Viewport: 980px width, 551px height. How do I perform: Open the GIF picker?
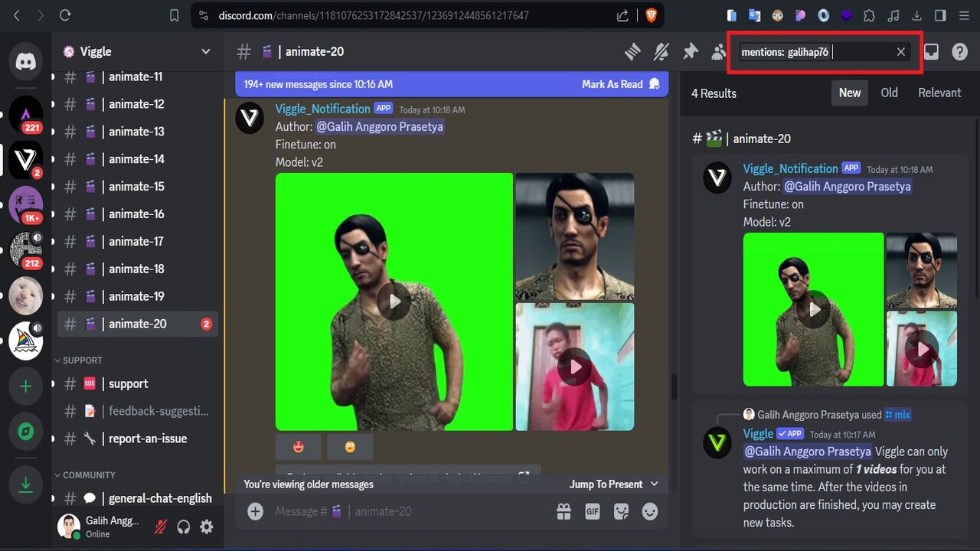click(593, 511)
